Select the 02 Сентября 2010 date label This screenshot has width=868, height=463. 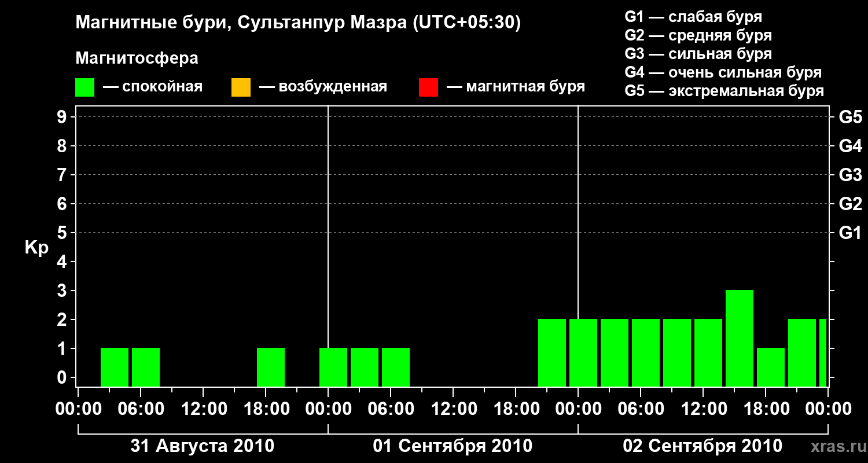pyautogui.click(x=703, y=446)
